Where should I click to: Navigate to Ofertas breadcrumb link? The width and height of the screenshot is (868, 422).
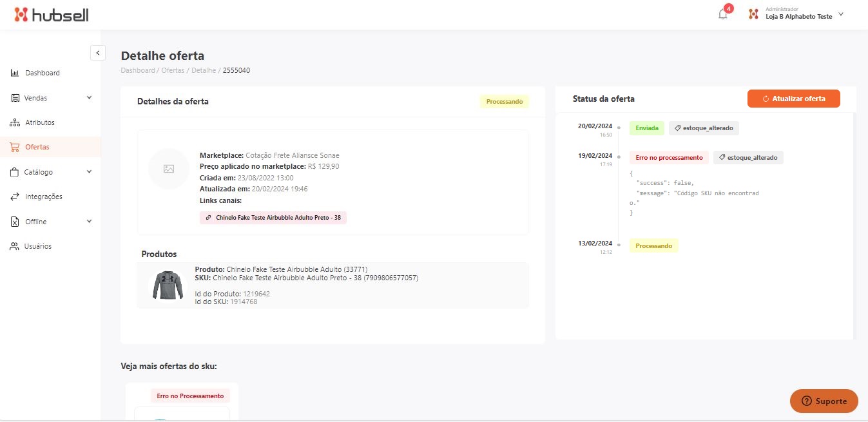172,70
